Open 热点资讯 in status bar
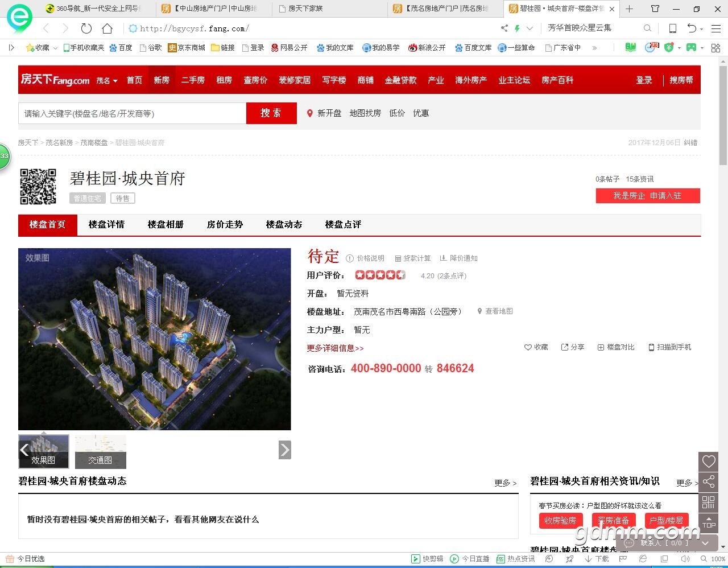728x568 pixels. [516, 559]
